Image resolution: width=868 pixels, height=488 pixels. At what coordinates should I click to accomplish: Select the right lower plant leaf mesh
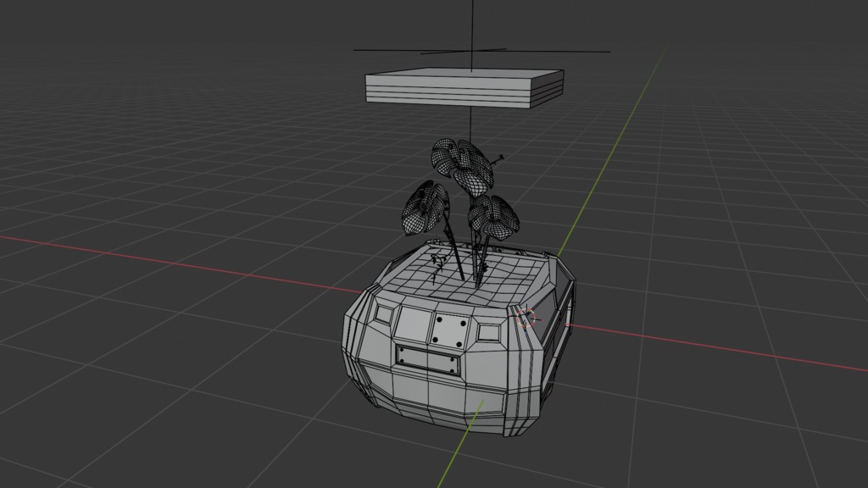click(493, 217)
